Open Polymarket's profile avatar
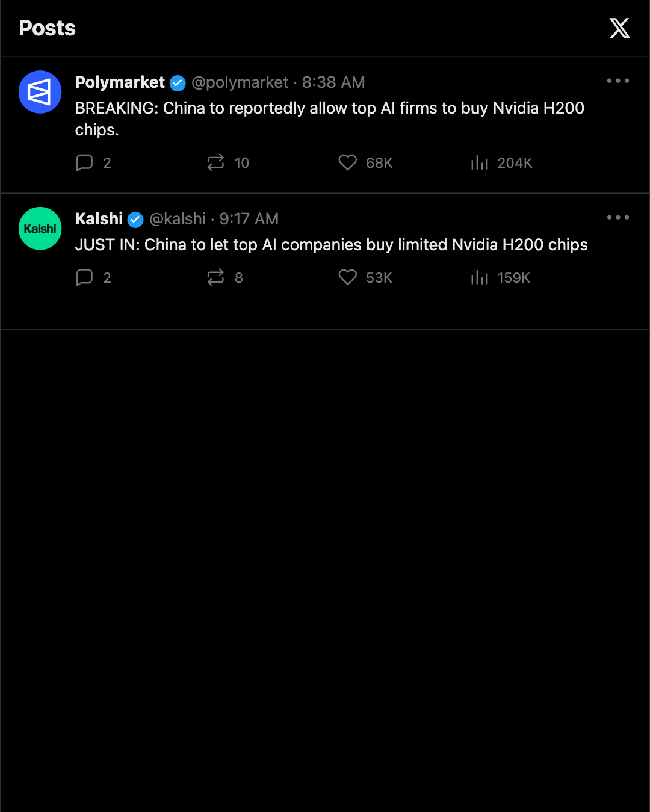This screenshot has width=650, height=812. click(x=40, y=92)
